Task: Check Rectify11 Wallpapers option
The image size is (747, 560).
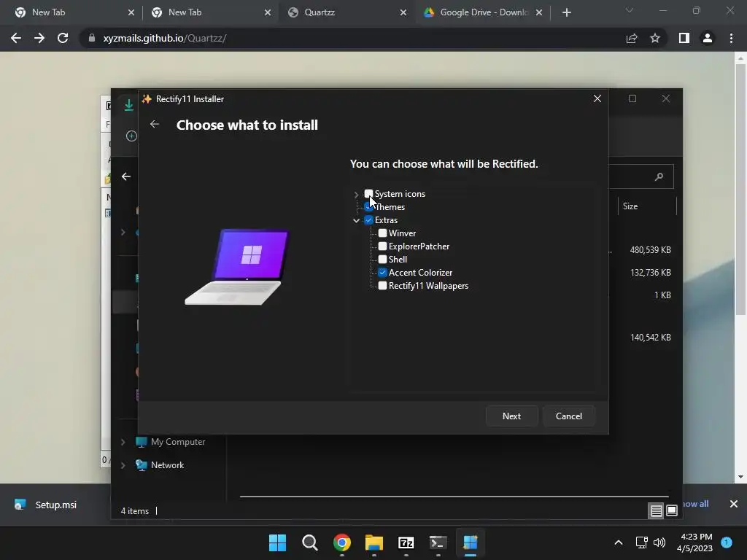Action: tap(382, 286)
